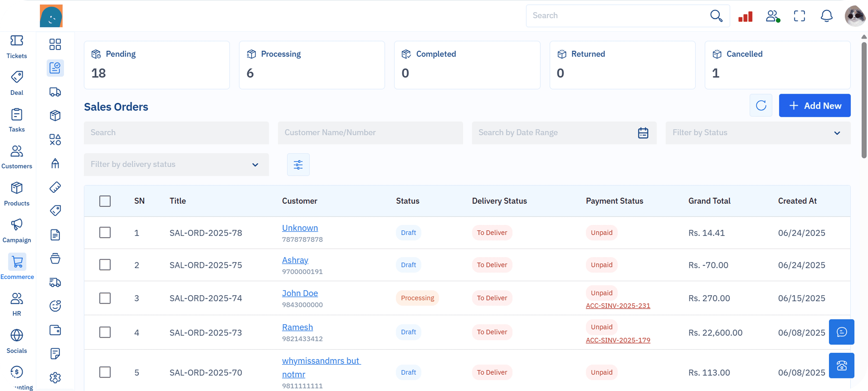The width and height of the screenshot is (868, 391).
Task: Open the Tickets menu item
Action: (16, 47)
